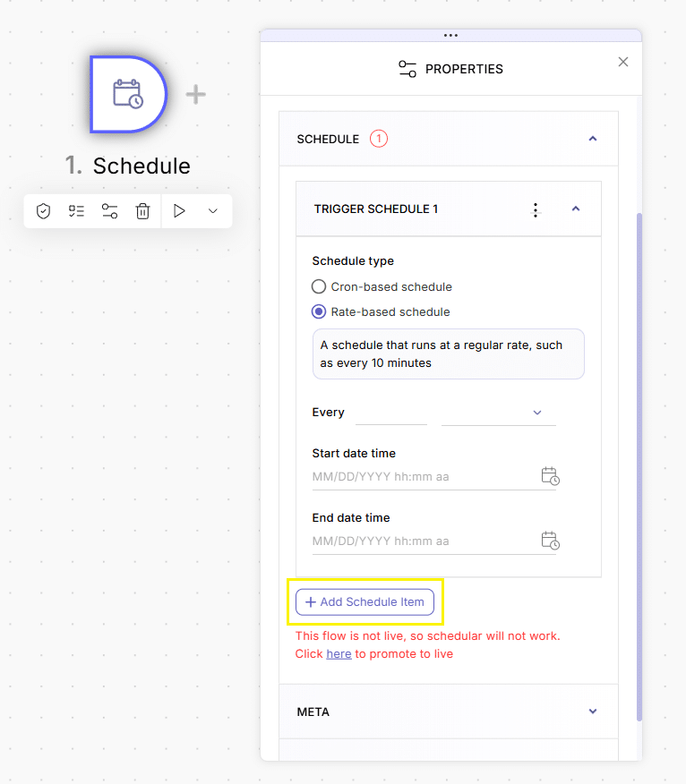The height and width of the screenshot is (784, 686).
Task: Click the TRIGGER SCHEDULE 1 header text
Action: click(x=376, y=209)
